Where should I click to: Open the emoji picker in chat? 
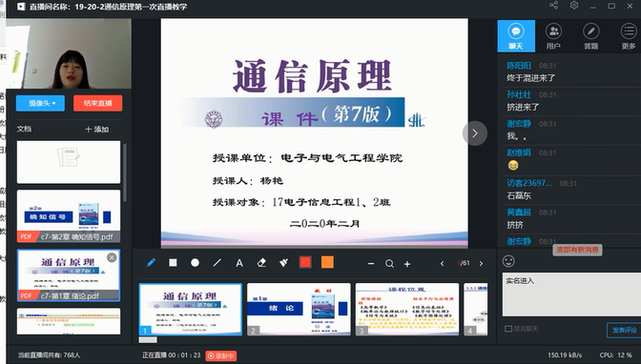pyautogui.click(x=508, y=261)
